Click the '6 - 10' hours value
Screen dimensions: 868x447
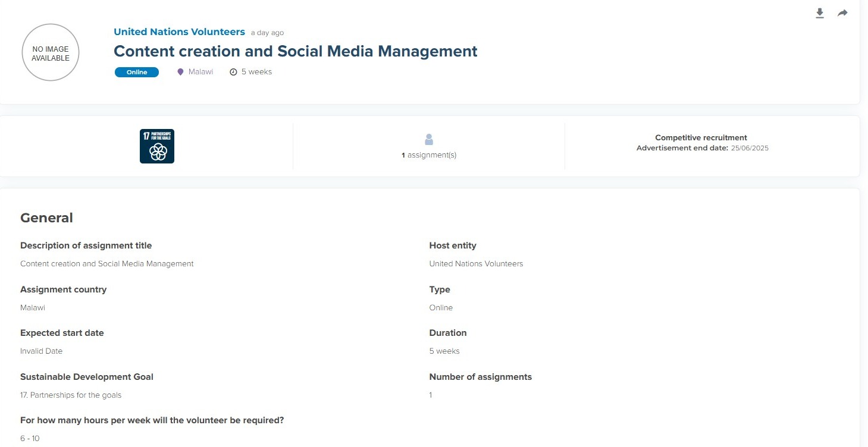[x=30, y=439]
